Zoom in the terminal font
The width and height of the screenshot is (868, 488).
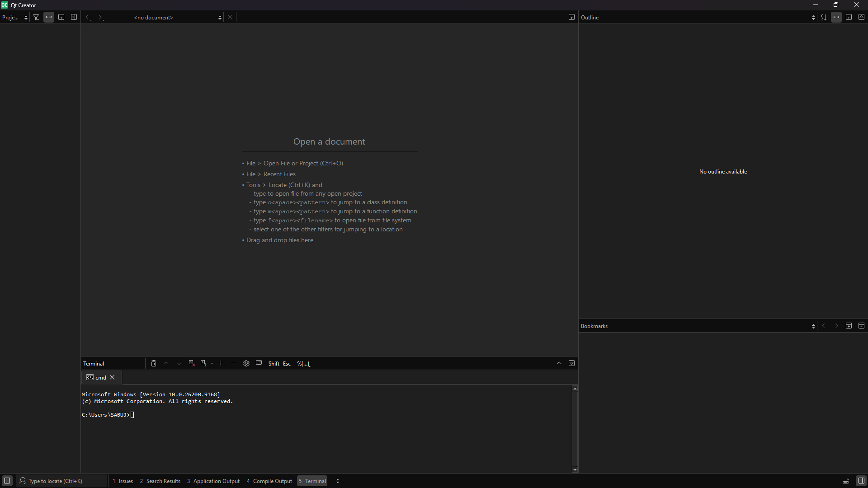[x=221, y=363]
